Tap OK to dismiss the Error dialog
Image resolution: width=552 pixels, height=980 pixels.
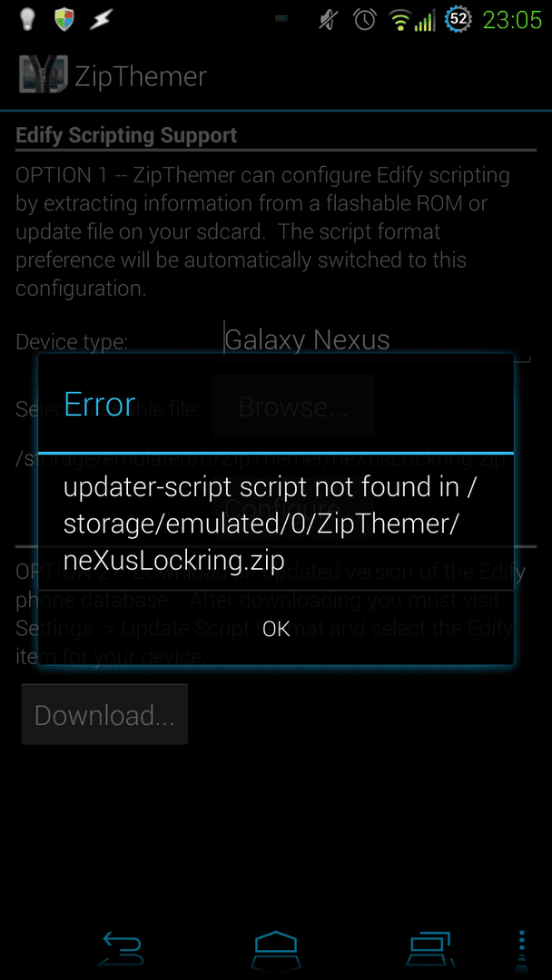pyautogui.click(x=276, y=629)
